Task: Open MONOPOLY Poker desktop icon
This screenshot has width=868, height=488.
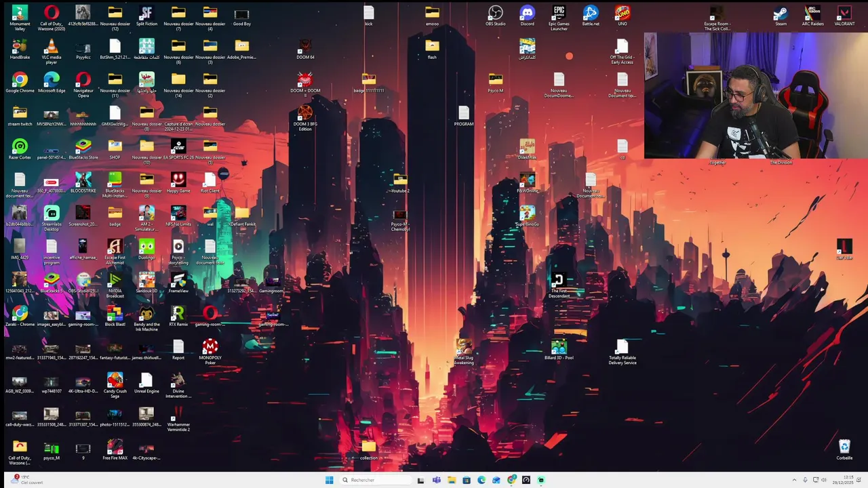Action: click(210, 351)
